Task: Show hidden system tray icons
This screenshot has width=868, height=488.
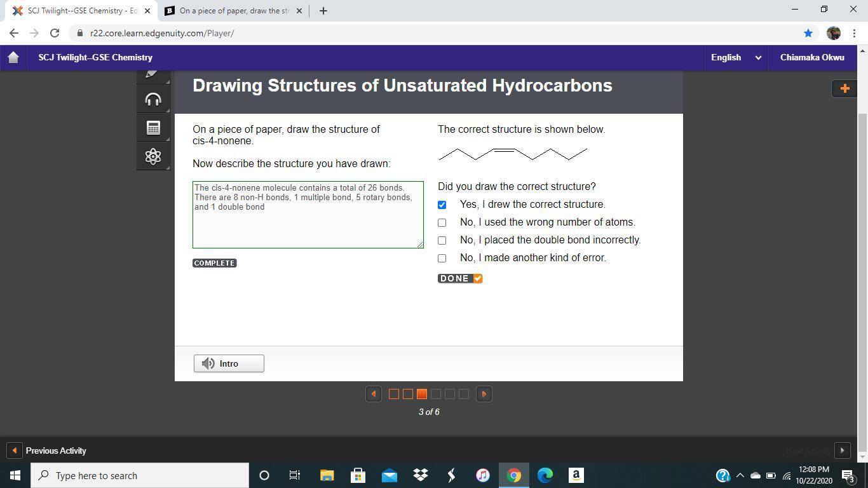Action: pos(740,475)
